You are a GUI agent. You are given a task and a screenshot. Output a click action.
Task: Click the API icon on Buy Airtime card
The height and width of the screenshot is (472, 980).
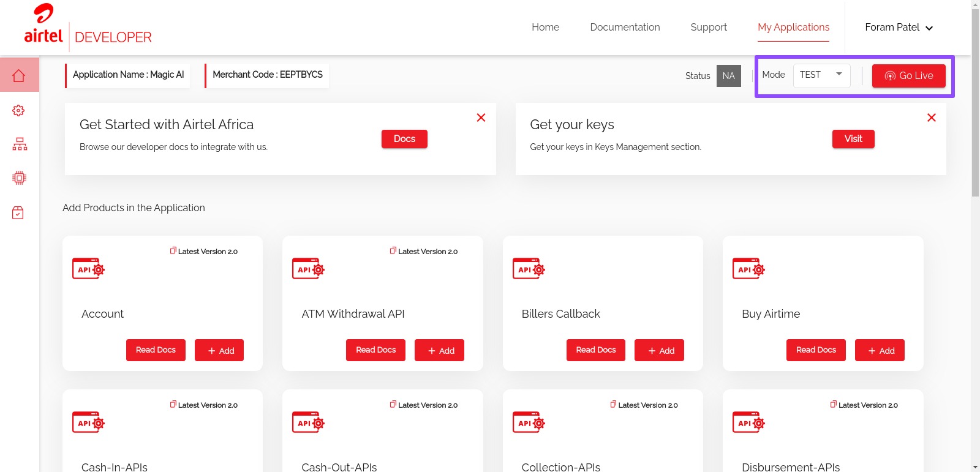(x=748, y=269)
